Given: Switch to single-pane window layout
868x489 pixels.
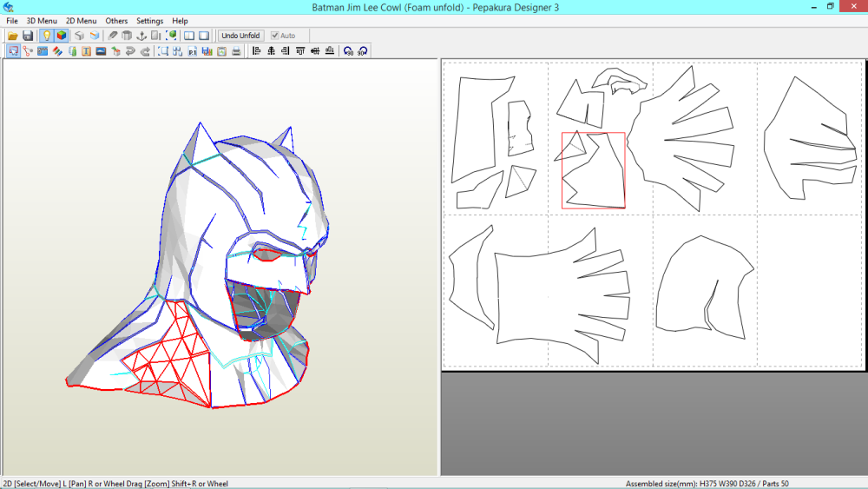Looking at the screenshot, I should pyautogui.click(x=204, y=36).
